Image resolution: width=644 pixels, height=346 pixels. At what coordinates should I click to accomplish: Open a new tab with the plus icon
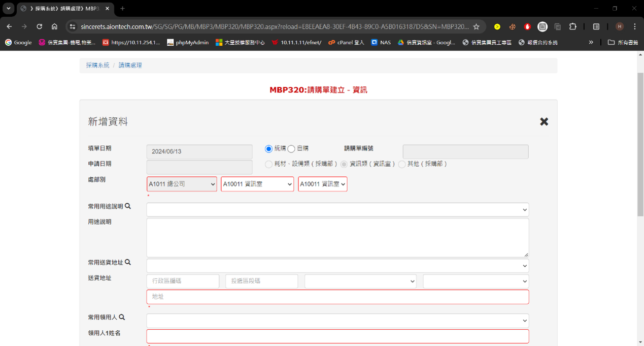coord(122,8)
